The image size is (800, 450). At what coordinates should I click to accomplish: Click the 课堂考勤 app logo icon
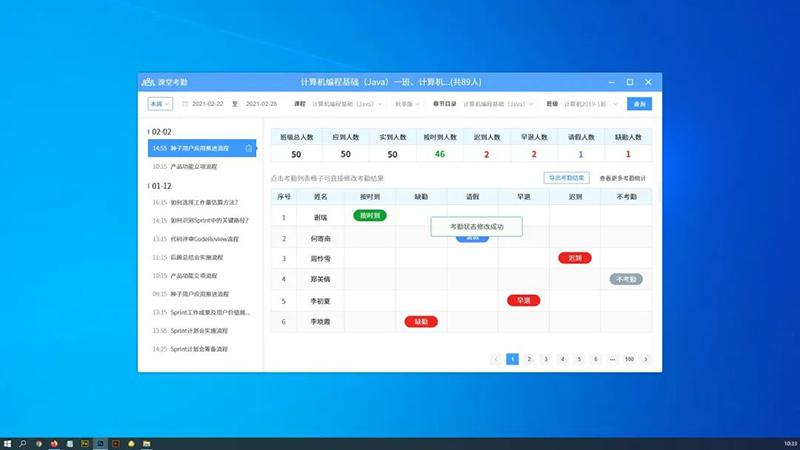pyautogui.click(x=148, y=82)
